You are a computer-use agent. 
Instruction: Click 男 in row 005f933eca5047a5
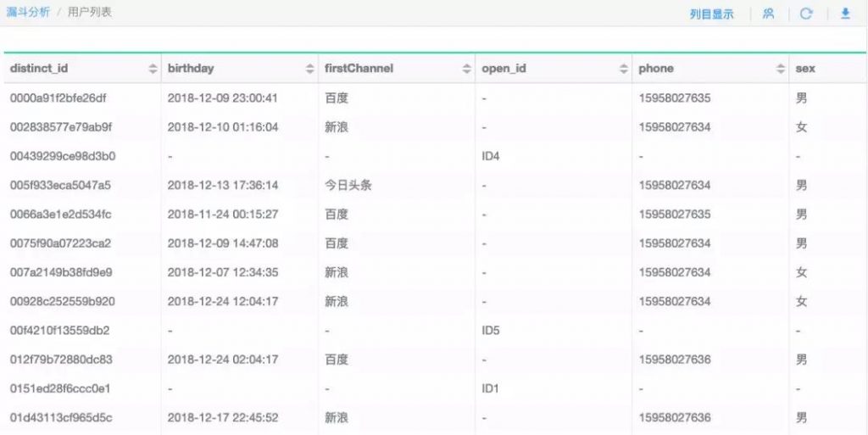801,186
